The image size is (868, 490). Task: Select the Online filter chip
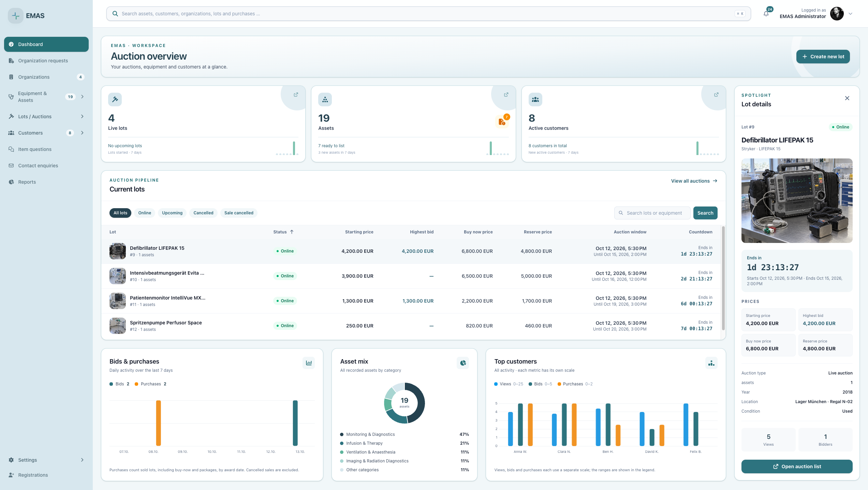pyautogui.click(x=145, y=213)
